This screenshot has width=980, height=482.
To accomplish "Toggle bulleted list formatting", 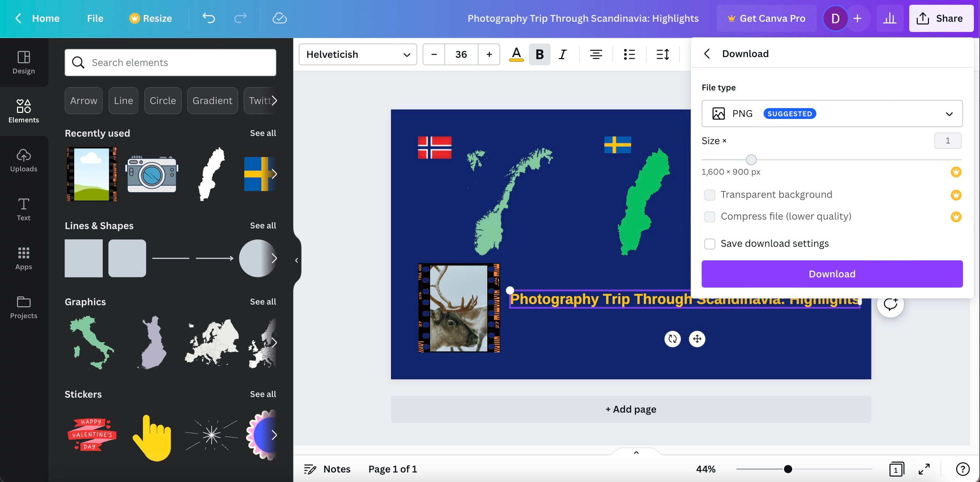I will tap(629, 54).
